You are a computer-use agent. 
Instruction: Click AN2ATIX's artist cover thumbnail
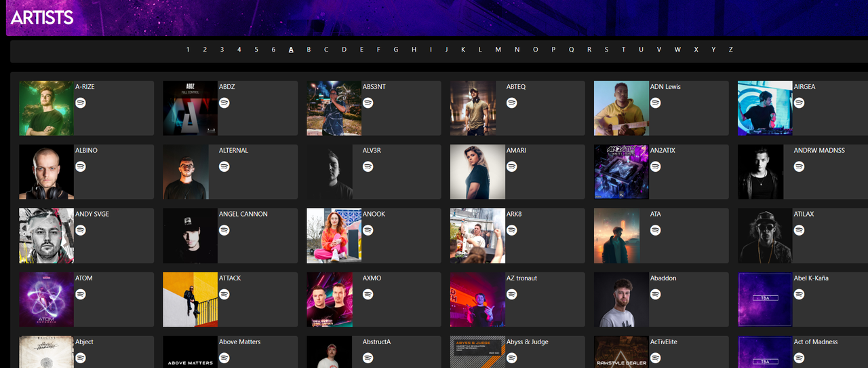tap(621, 172)
